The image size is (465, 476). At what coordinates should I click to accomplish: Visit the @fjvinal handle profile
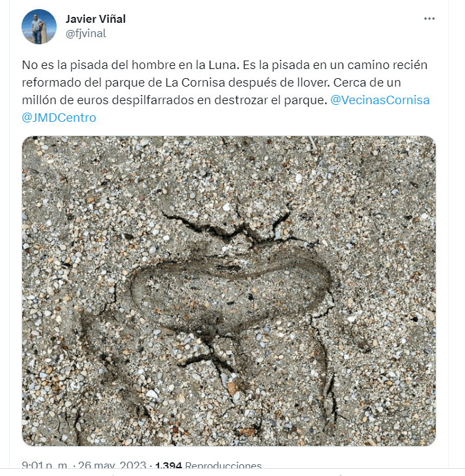[86, 33]
